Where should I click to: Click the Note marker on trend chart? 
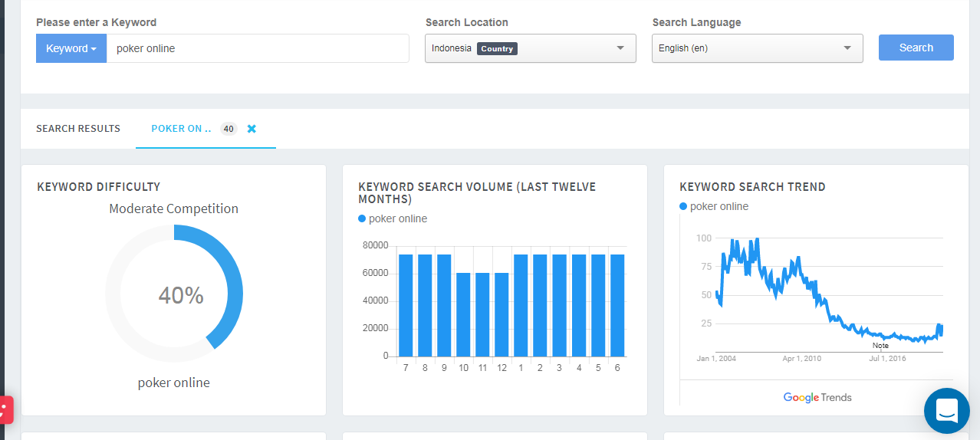pos(880,345)
